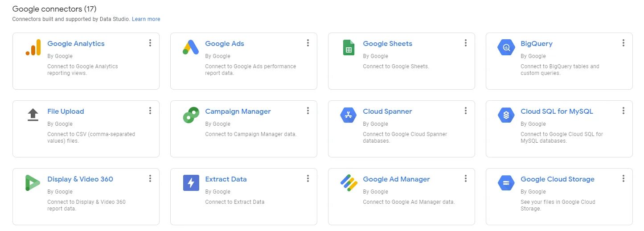
Task: Click the Cloud SQL for MySQL icon
Action: coord(506,115)
